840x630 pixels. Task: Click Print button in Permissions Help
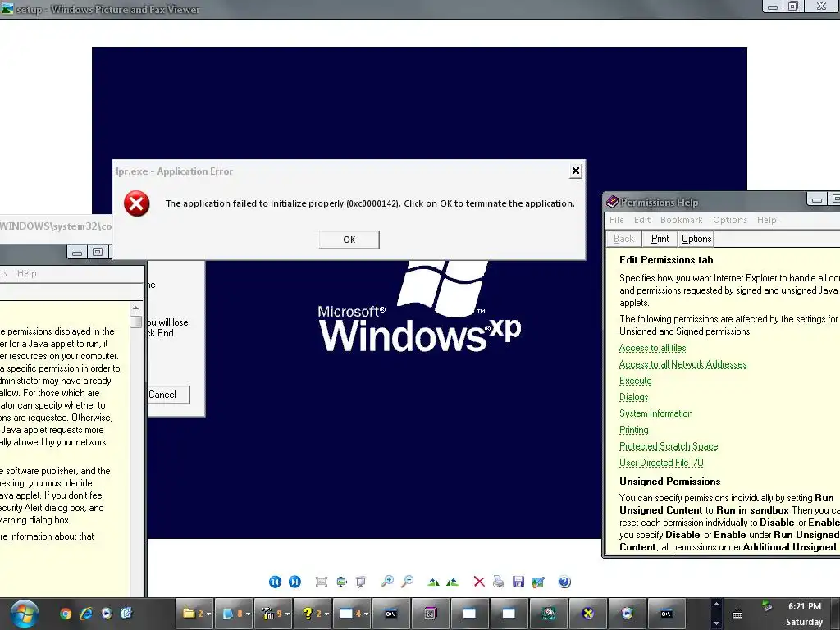point(660,239)
